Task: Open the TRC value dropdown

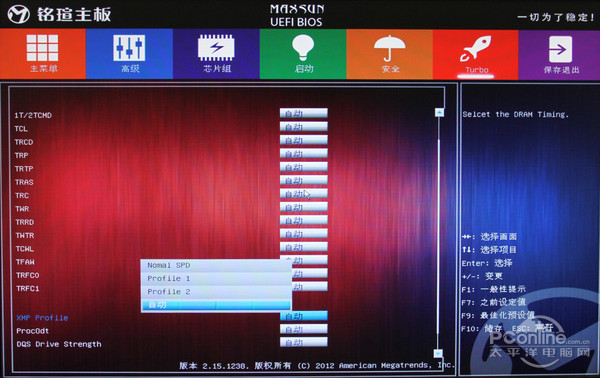Action: point(303,194)
